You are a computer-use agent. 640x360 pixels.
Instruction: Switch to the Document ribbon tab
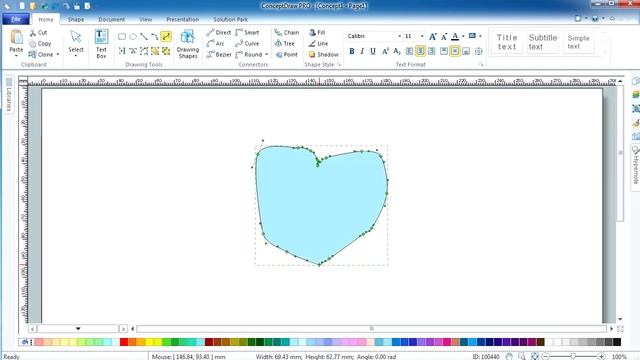tap(111, 19)
